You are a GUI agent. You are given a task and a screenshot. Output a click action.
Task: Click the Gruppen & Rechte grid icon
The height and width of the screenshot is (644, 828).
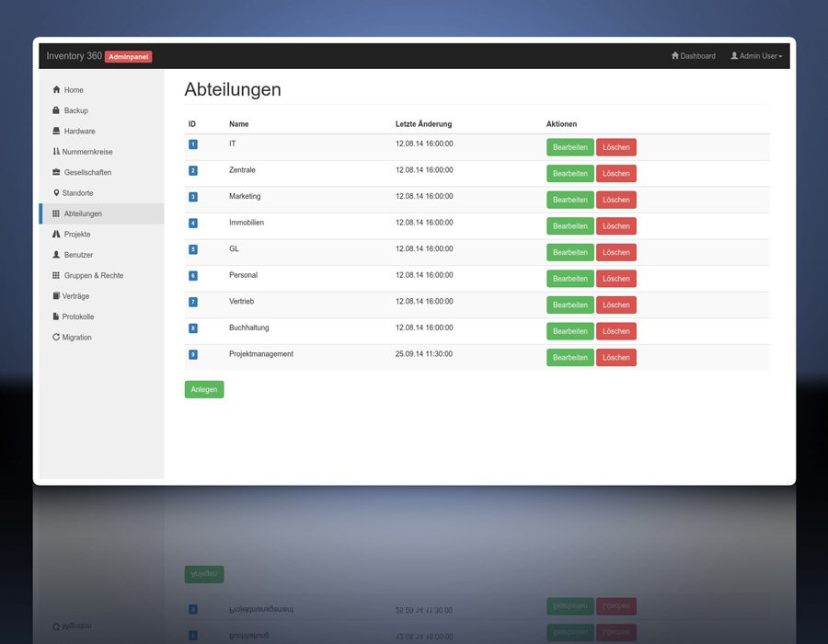point(56,275)
